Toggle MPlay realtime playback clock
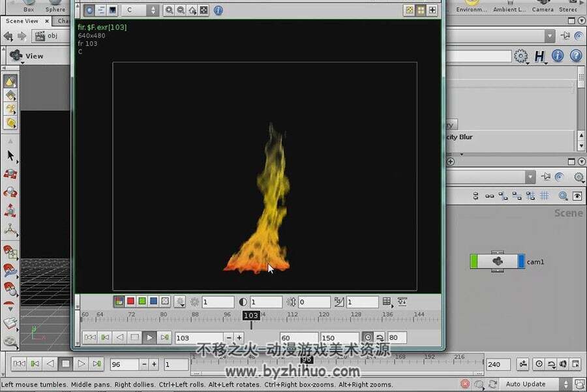 [x=368, y=337]
